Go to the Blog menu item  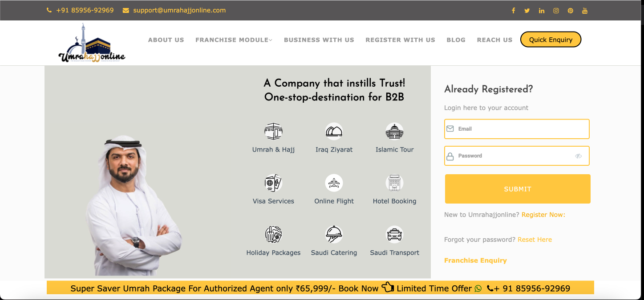456,40
